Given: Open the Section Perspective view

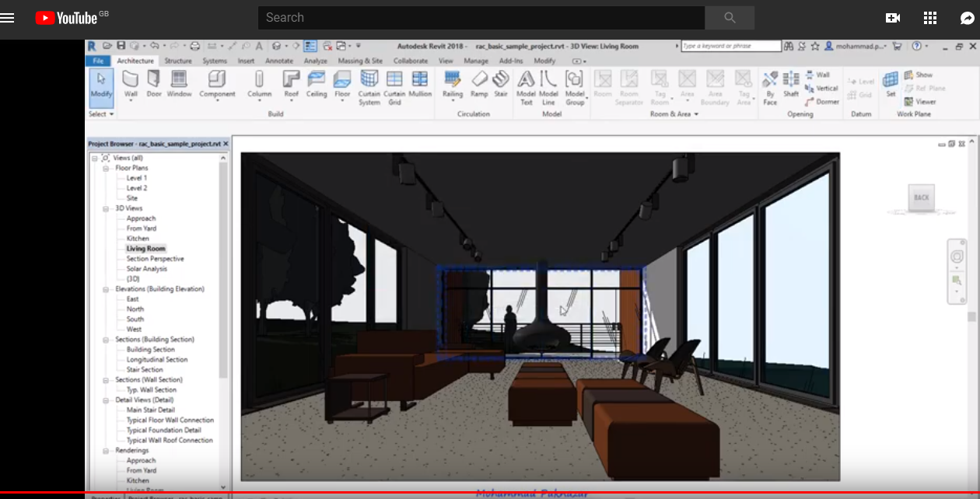Looking at the screenshot, I should point(155,259).
